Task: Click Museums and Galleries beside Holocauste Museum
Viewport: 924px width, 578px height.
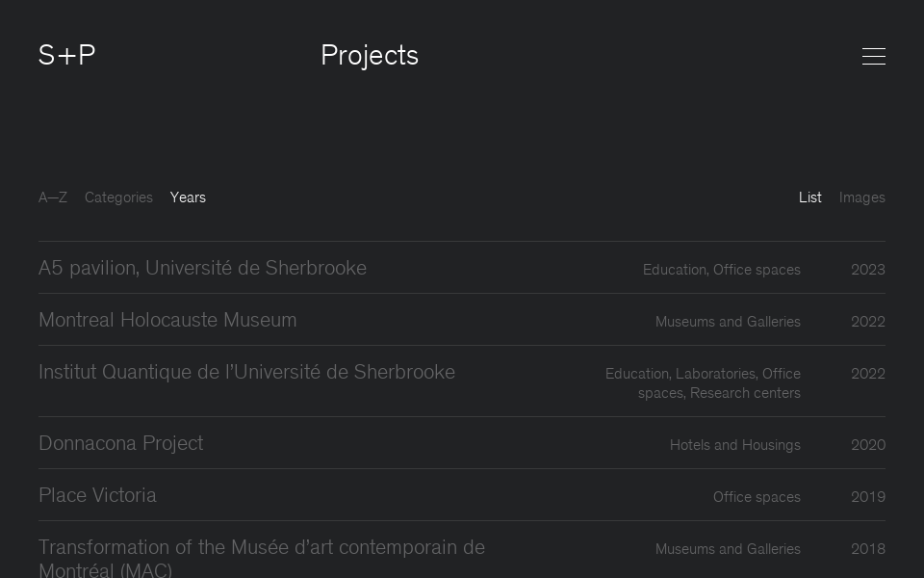Action: point(727,322)
